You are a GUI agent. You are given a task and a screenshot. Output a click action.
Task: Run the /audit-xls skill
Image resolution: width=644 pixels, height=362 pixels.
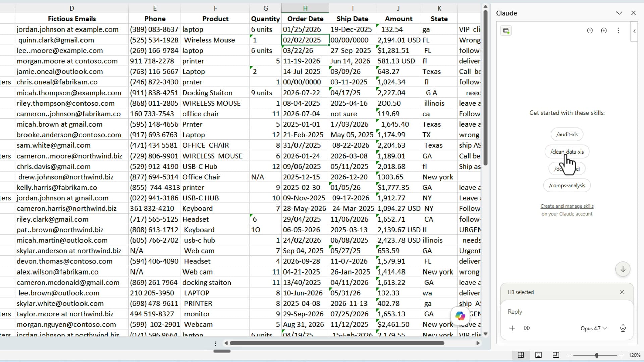tap(567, 134)
